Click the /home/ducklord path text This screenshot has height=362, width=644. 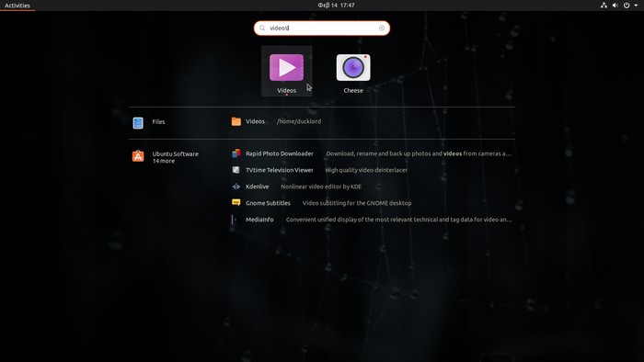(299, 121)
